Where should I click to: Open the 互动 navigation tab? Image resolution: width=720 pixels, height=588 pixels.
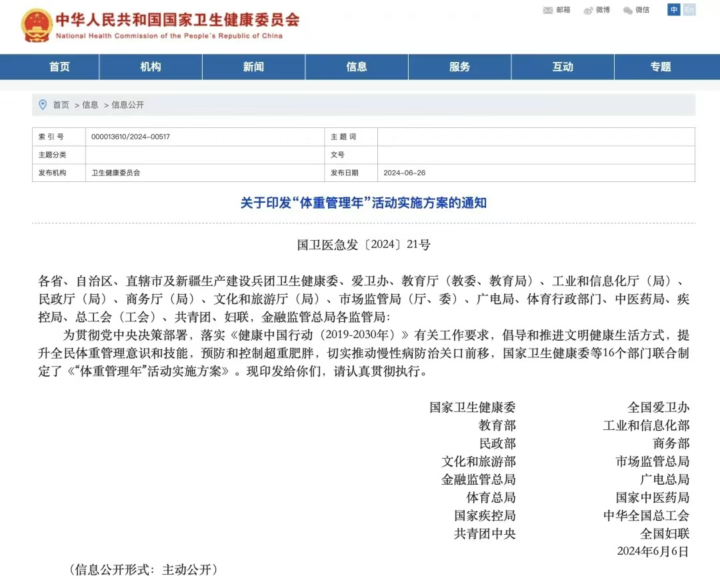(x=563, y=67)
